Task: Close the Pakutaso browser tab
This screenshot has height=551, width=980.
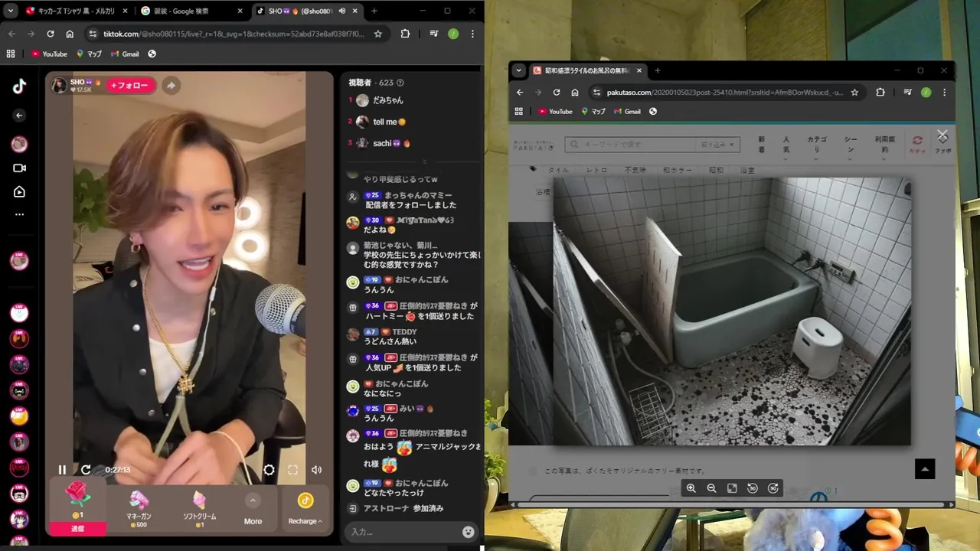Action: pos(639,70)
